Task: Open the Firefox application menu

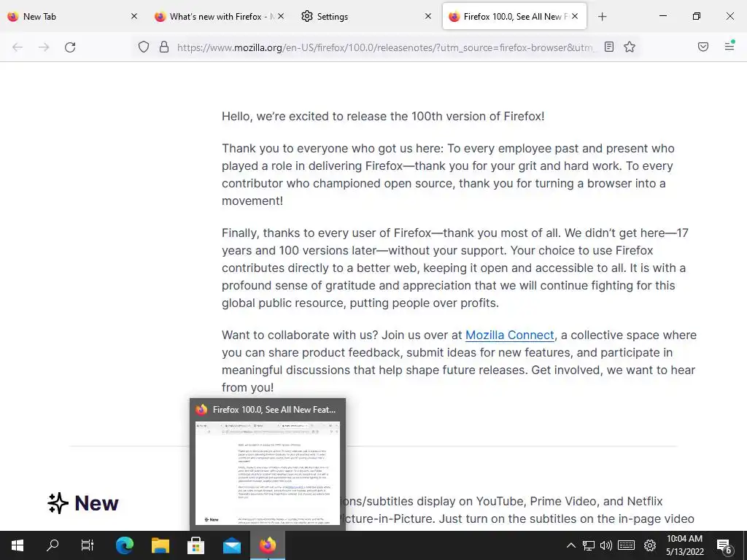Action: click(x=729, y=46)
